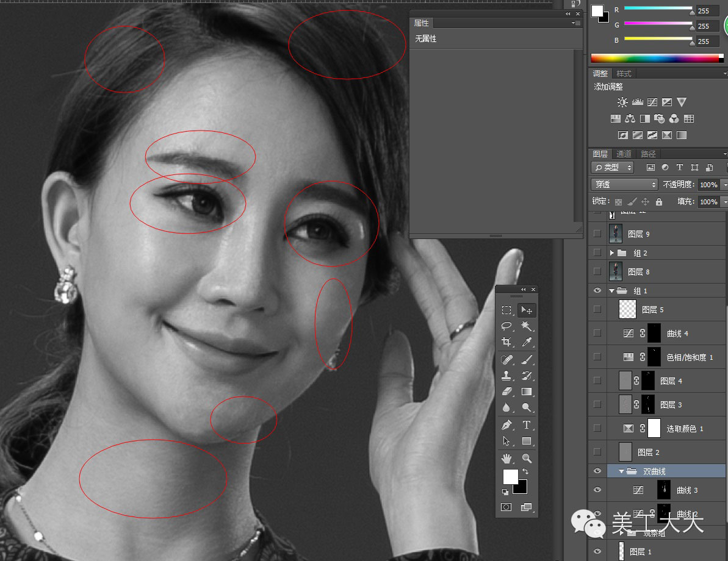Image resolution: width=728 pixels, height=561 pixels.
Task: Open the 穿透 blend mode dropdown
Action: 624,185
